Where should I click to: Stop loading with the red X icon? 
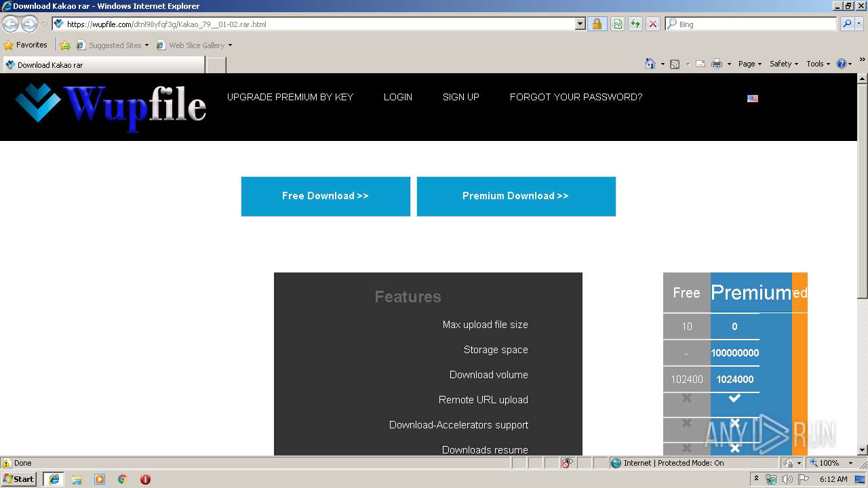pyautogui.click(x=653, y=24)
